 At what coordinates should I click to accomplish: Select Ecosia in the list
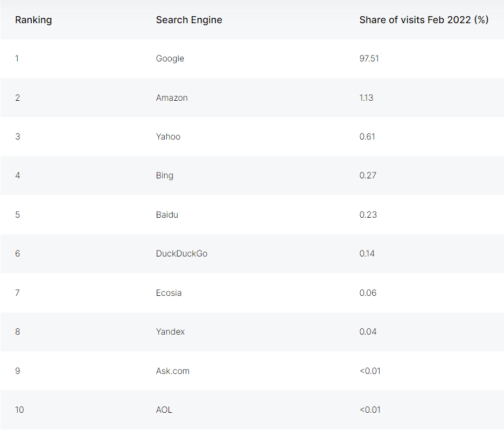169,293
